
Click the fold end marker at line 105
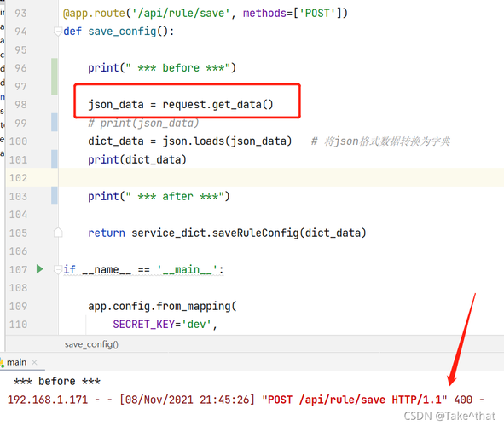tap(58, 233)
